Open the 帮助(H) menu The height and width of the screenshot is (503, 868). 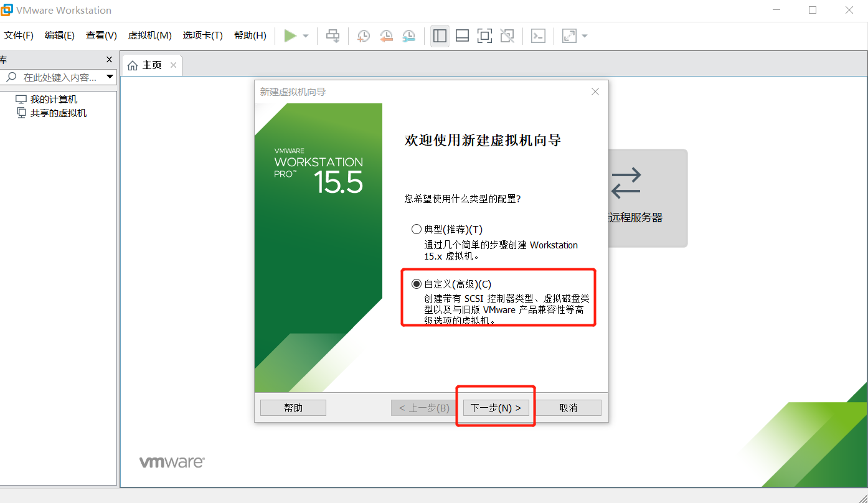click(x=250, y=35)
